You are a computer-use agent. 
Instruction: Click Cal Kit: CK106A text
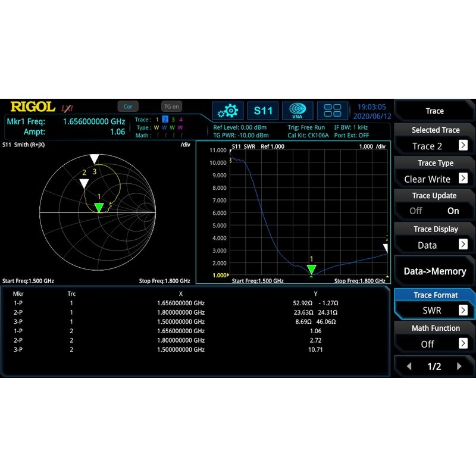pos(308,136)
